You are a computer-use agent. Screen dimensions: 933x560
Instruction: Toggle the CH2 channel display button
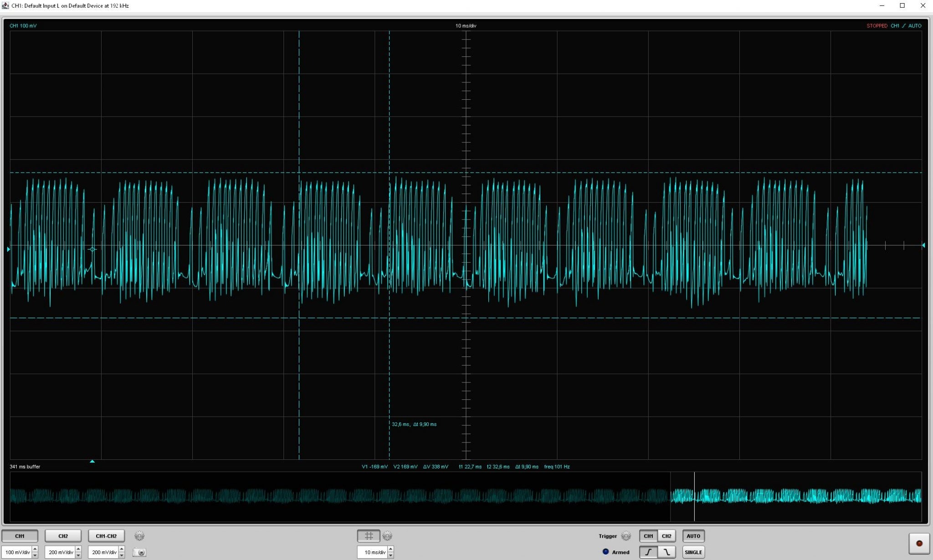coord(63,536)
